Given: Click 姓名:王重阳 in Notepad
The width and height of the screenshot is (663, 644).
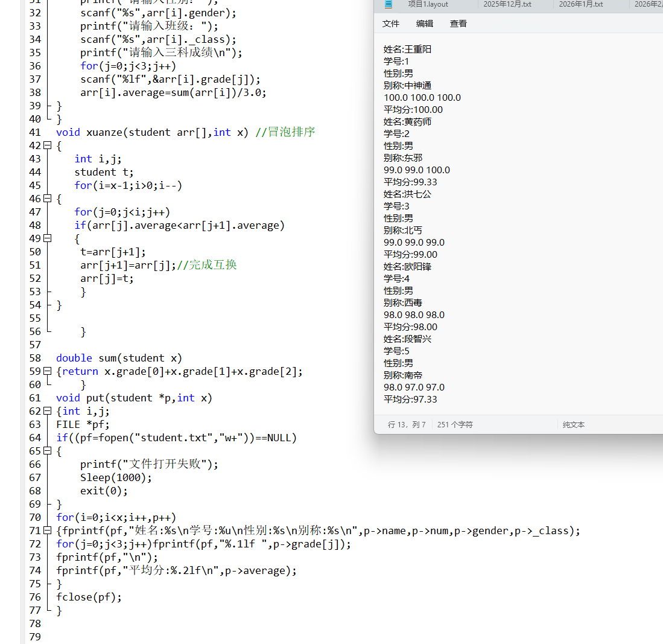Looking at the screenshot, I should coord(407,49).
